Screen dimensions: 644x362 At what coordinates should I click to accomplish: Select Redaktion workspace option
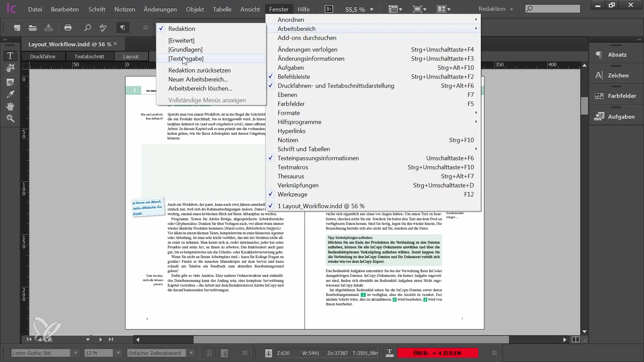coord(182,28)
